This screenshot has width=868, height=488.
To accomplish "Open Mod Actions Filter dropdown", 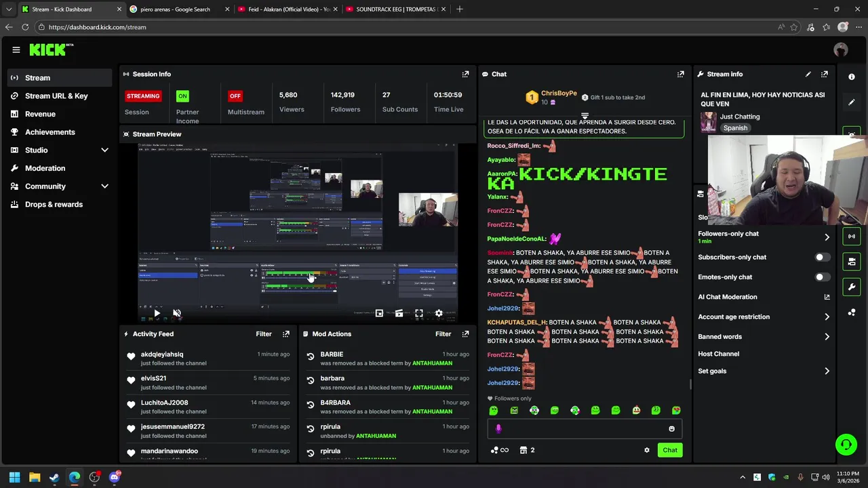I will 443,333.
